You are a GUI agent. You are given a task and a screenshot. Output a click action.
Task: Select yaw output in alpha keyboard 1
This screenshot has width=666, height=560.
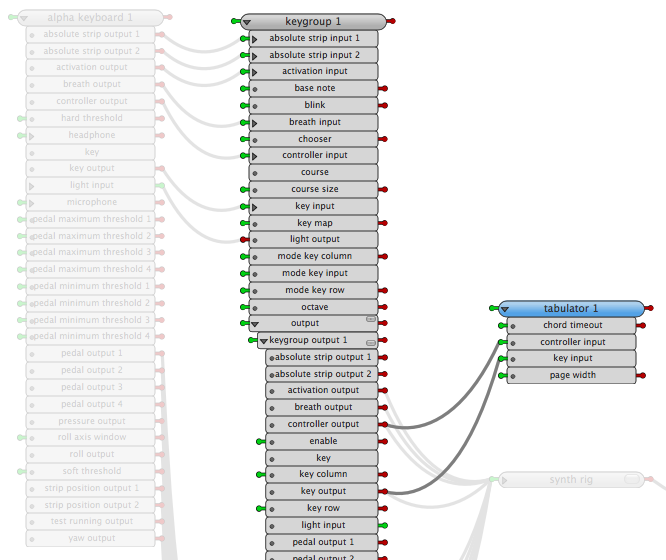point(90,538)
